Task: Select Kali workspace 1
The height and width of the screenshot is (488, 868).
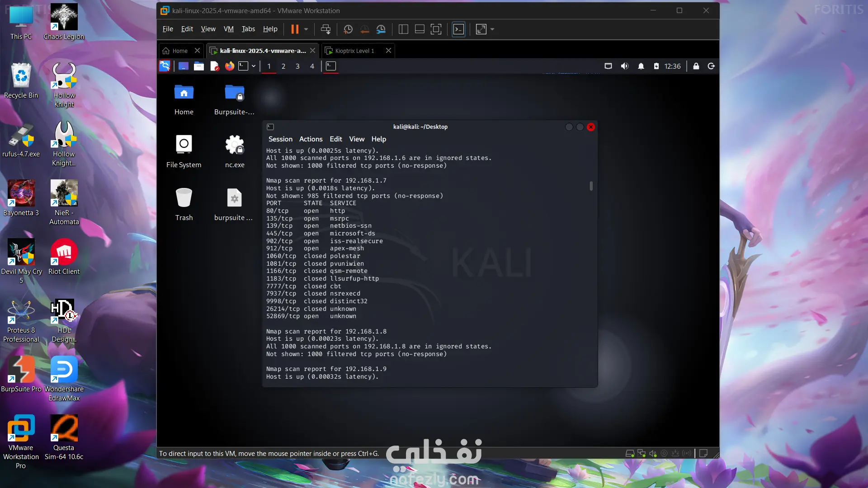Action: (269, 66)
